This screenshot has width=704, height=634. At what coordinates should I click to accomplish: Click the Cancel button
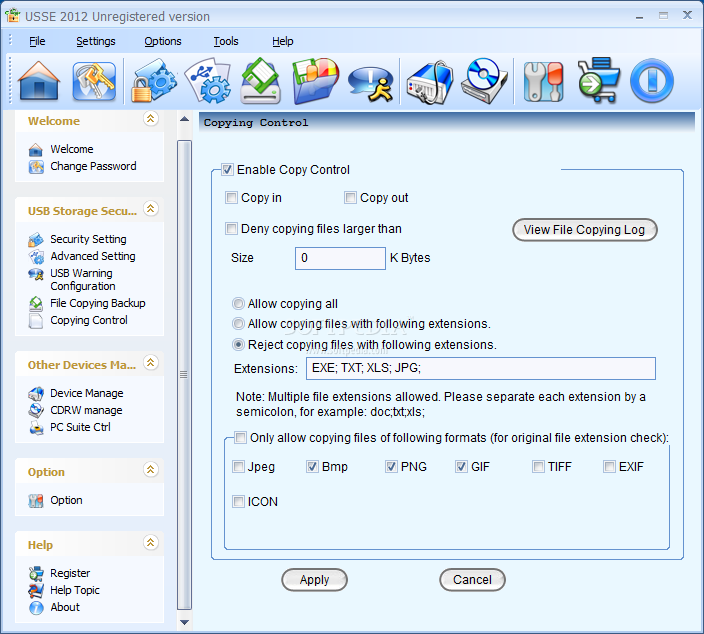[472, 580]
